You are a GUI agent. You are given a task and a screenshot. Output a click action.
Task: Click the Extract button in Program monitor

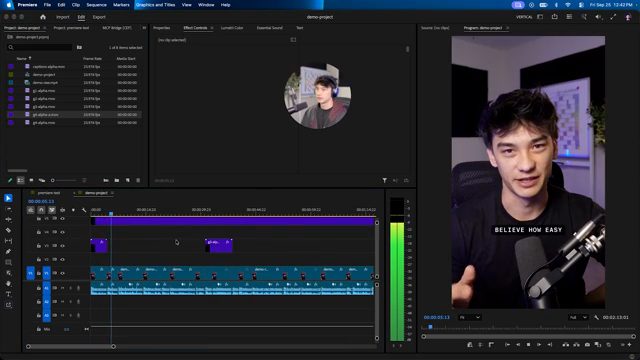pyautogui.click(x=576, y=344)
